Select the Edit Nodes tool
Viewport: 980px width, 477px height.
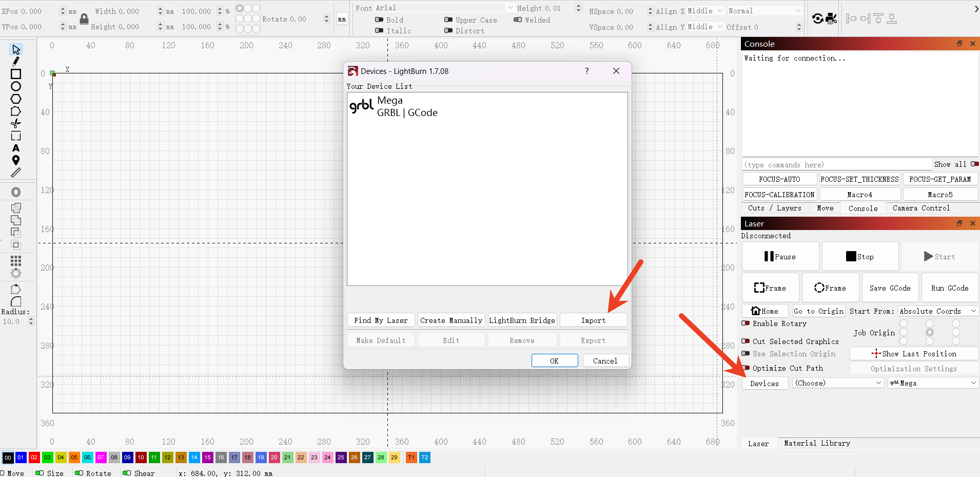point(16,111)
